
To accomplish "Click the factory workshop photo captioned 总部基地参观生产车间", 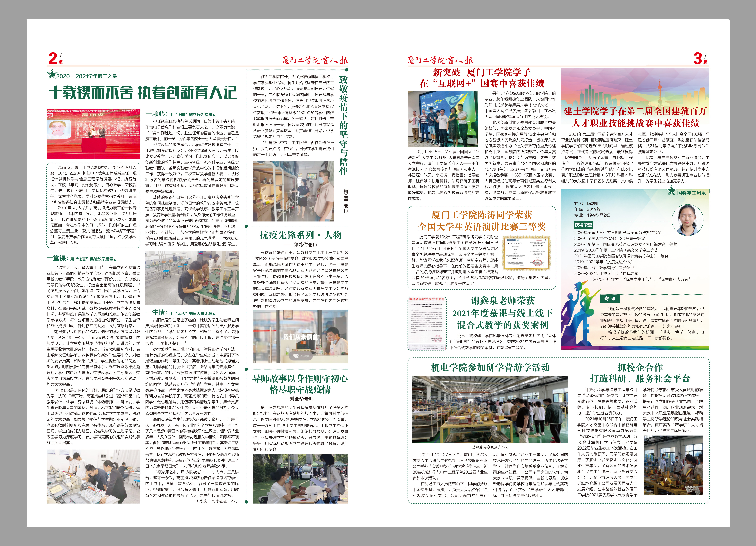I will (490, 409).
